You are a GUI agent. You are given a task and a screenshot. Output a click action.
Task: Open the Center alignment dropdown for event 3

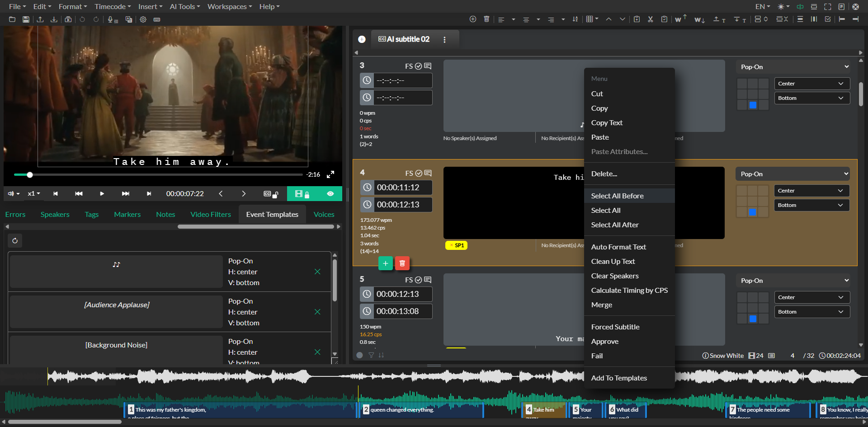tap(812, 84)
